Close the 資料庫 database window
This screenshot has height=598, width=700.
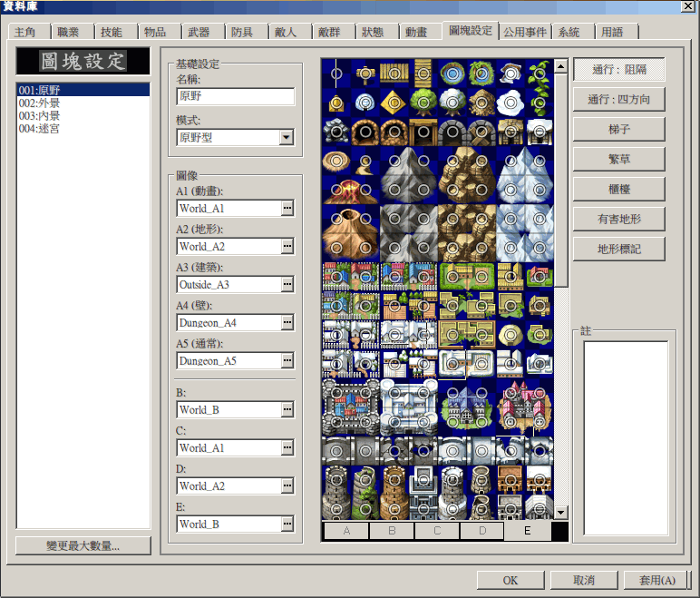point(687,6)
